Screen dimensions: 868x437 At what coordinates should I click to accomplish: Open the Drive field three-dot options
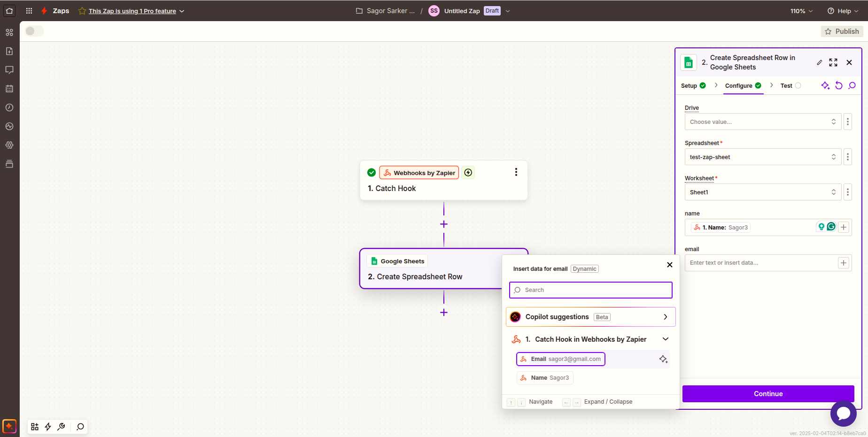(848, 122)
